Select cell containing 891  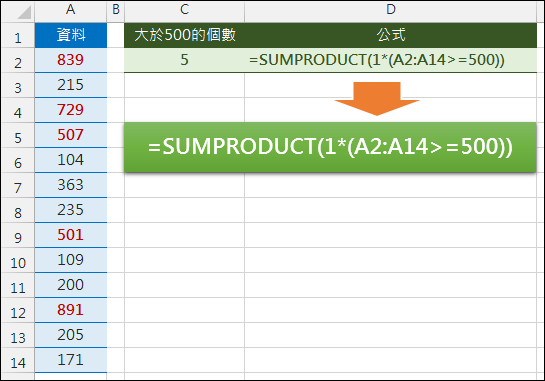point(71,310)
